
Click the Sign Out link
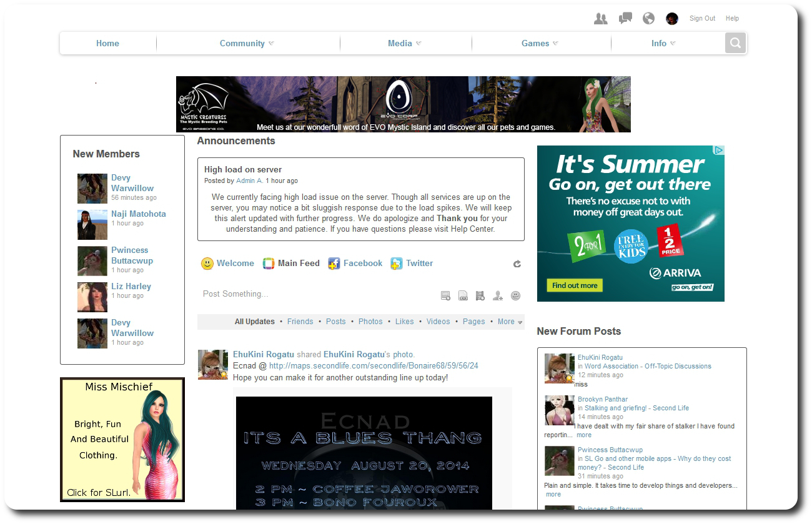click(702, 19)
